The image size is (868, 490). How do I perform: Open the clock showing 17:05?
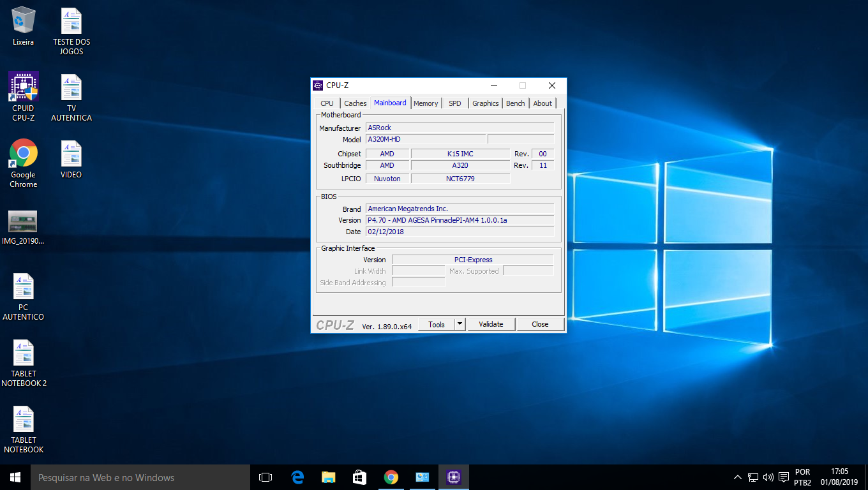pyautogui.click(x=839, y=477)
